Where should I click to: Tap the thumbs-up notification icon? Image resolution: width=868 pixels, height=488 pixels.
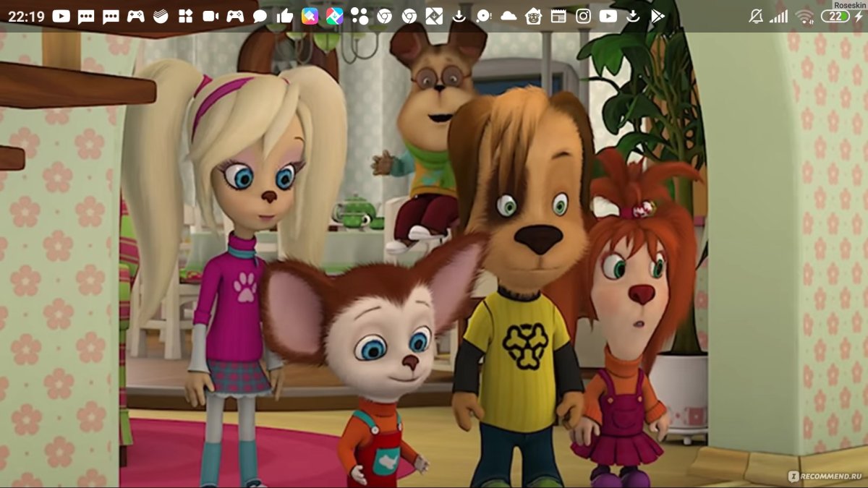pos(285,16)
